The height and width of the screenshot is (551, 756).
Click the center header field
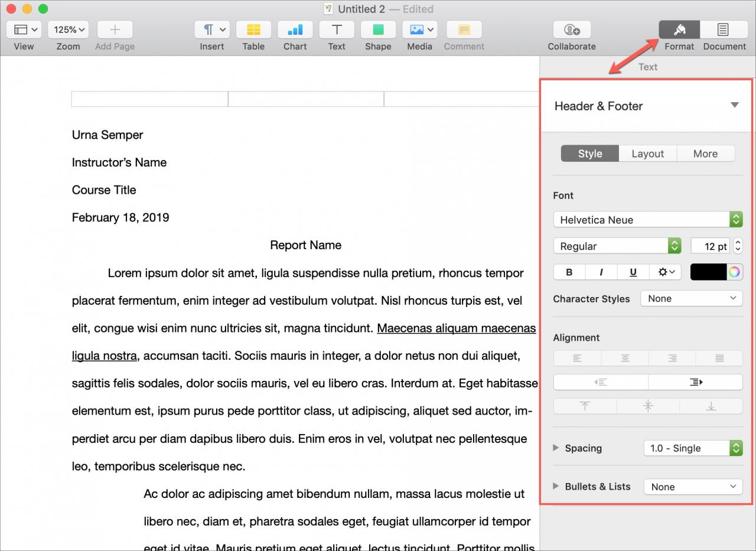tap(306, 99)
